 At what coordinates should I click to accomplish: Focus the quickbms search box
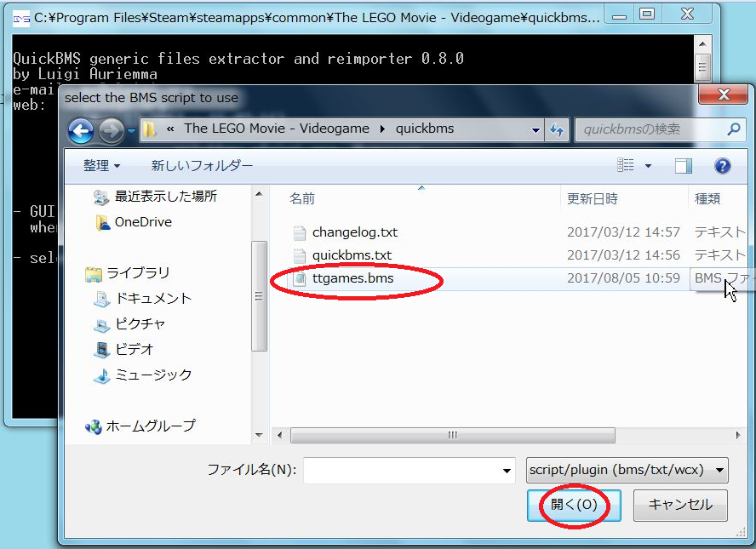[651, 129]
